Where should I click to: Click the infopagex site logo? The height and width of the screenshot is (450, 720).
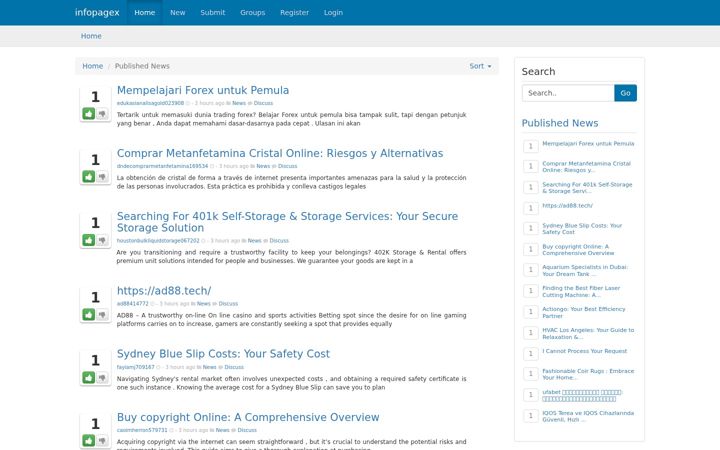point(97,12)
